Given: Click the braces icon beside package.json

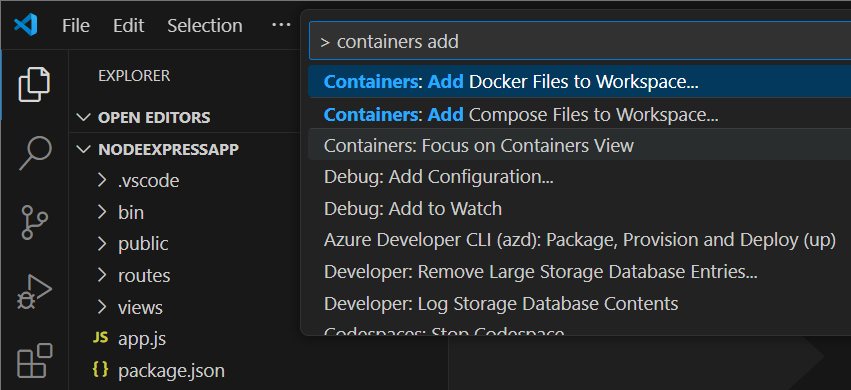Looking at the screenshot, I should tap(100, 369).
